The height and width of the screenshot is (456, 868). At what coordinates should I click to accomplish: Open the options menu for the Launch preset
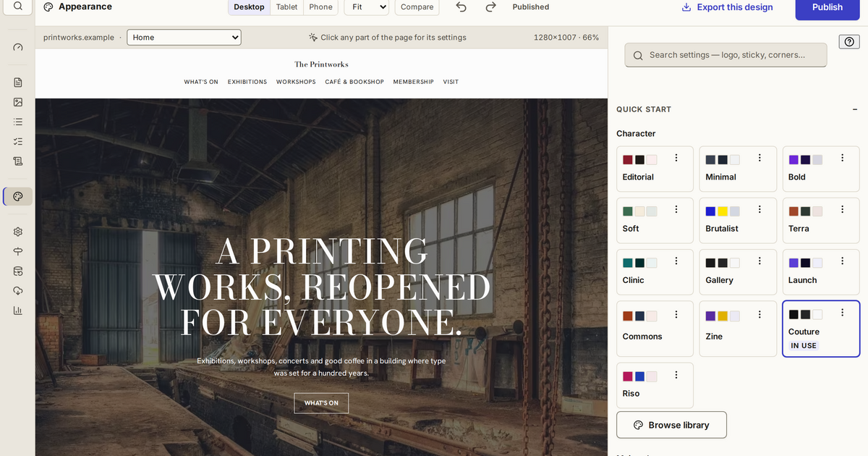[x=842, y=261]
